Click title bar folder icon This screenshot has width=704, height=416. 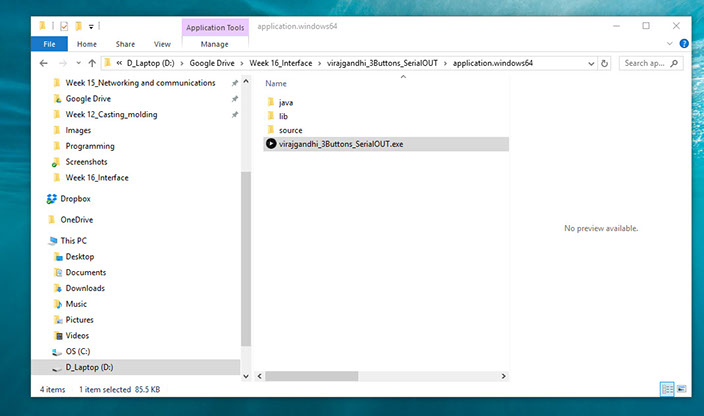[42, 26]
